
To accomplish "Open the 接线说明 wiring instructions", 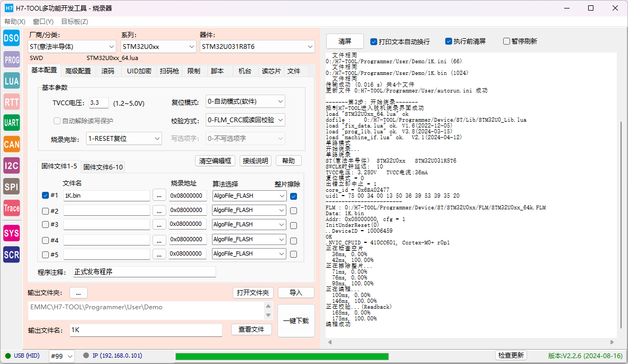I will point(256,160).
